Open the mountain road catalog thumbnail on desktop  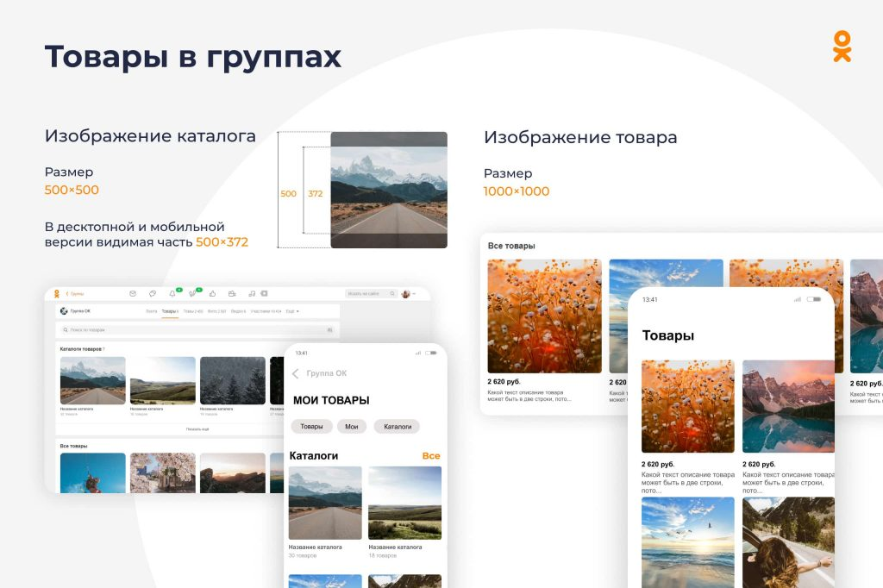[x=93, y=380]
